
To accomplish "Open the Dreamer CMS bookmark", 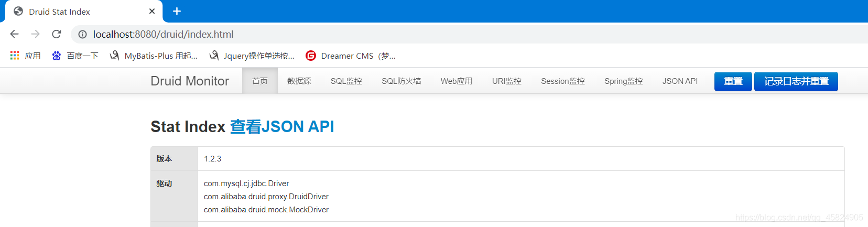I will (351, 56).
